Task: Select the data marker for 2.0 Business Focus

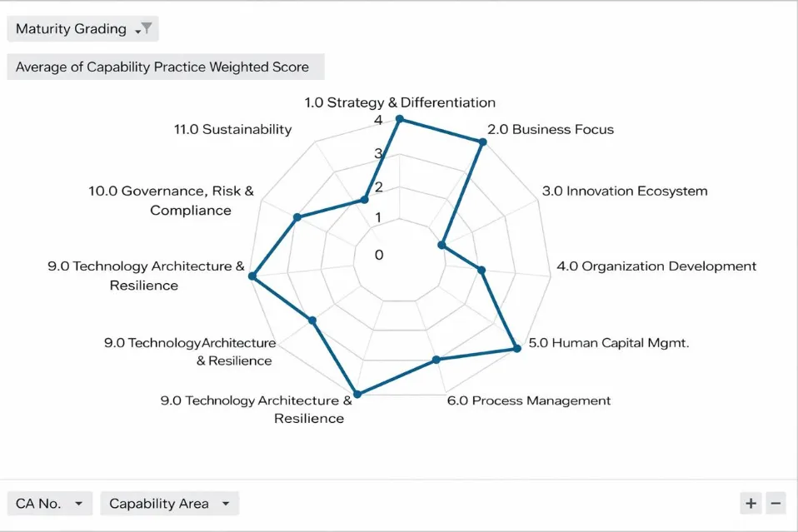Action: point(482,142)
